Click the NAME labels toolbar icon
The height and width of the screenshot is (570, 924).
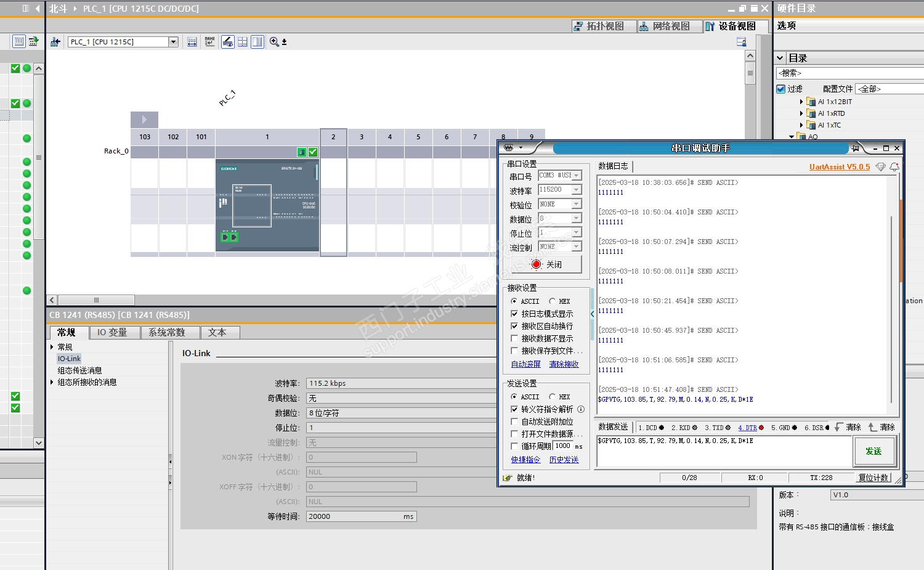click(210, 42)
